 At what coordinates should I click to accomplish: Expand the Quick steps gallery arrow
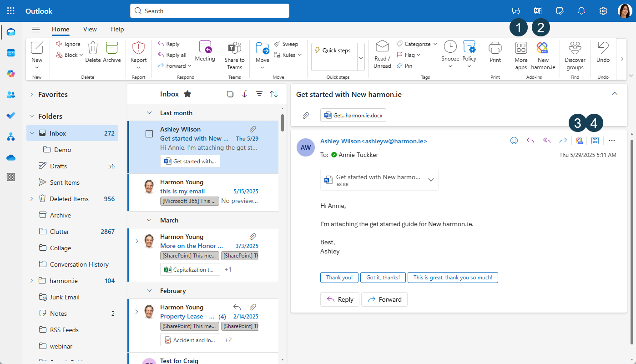[x=361, y=58]
